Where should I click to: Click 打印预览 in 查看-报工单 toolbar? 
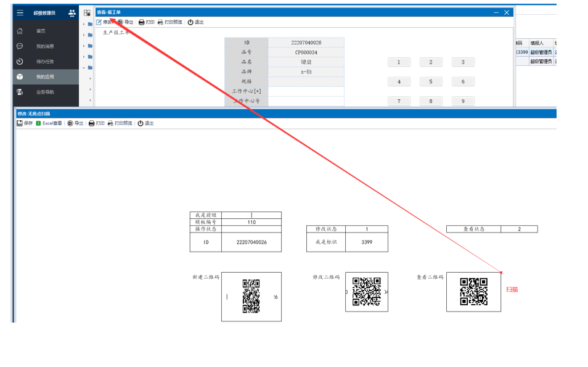point(169,22)
